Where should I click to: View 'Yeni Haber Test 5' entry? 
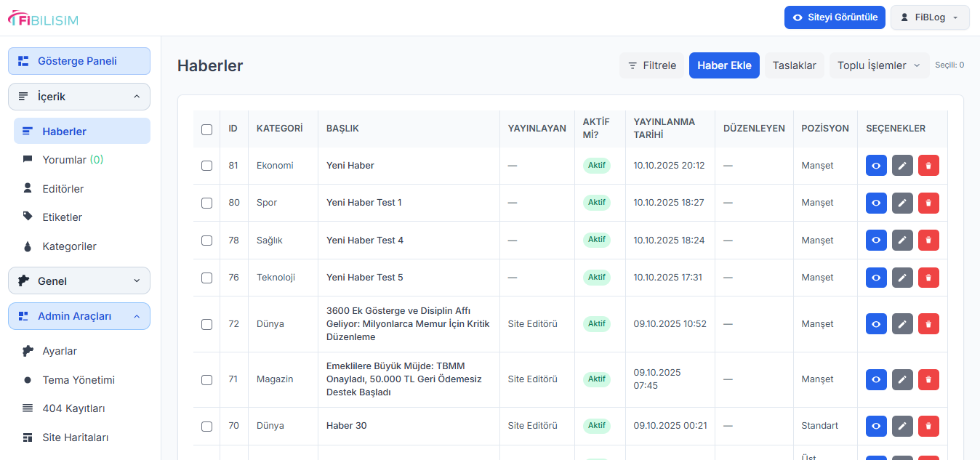pos(876,278)
